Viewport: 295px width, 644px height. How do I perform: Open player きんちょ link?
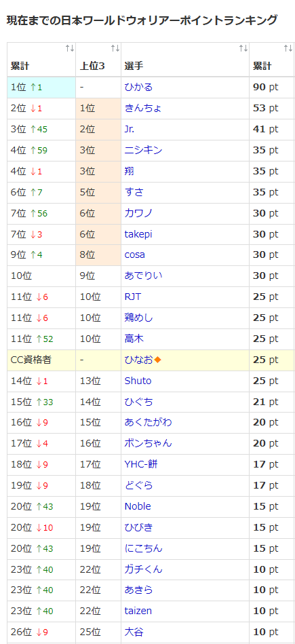[x=143, y=108]
